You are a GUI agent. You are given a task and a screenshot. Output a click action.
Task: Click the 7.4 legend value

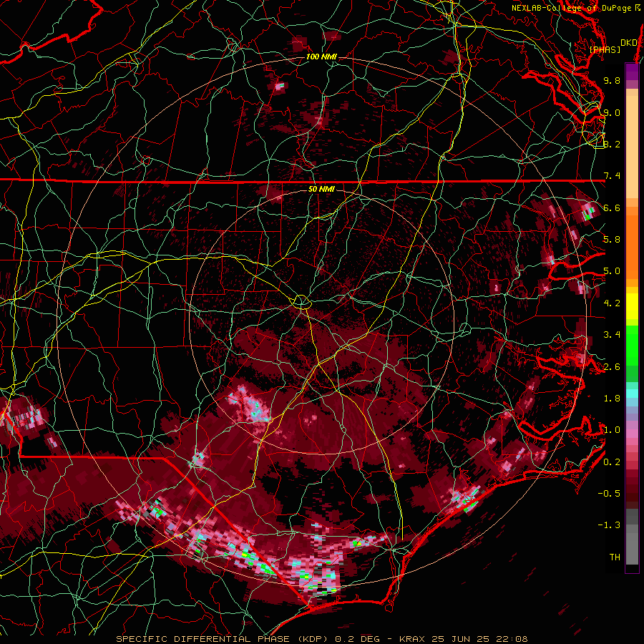(x=612, y=176)
